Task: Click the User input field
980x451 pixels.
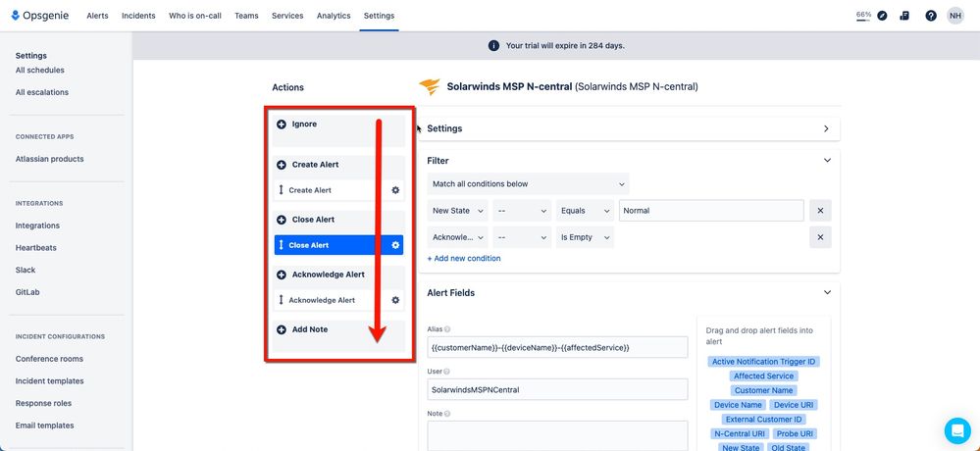Action: tap(557, 390)
